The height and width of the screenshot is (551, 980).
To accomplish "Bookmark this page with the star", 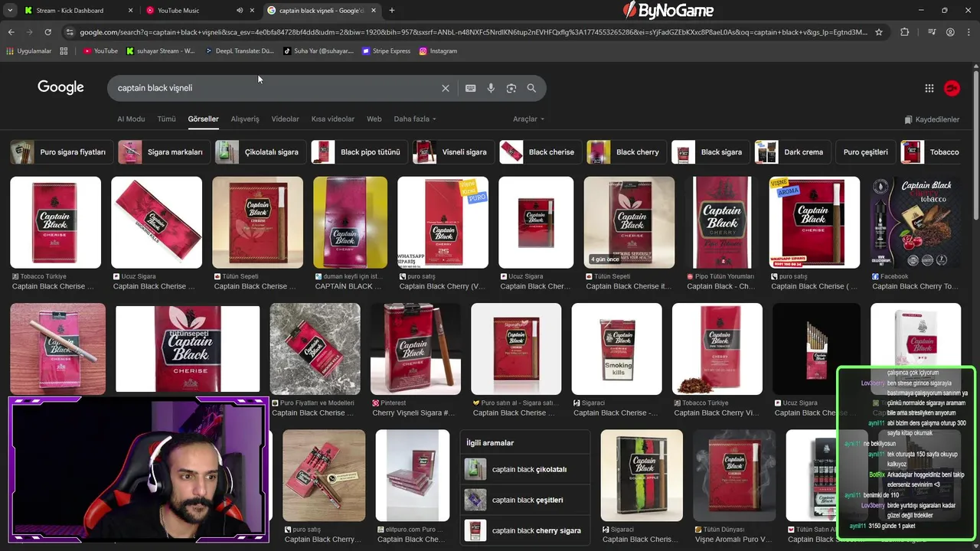I will click(x=879, y=32).
